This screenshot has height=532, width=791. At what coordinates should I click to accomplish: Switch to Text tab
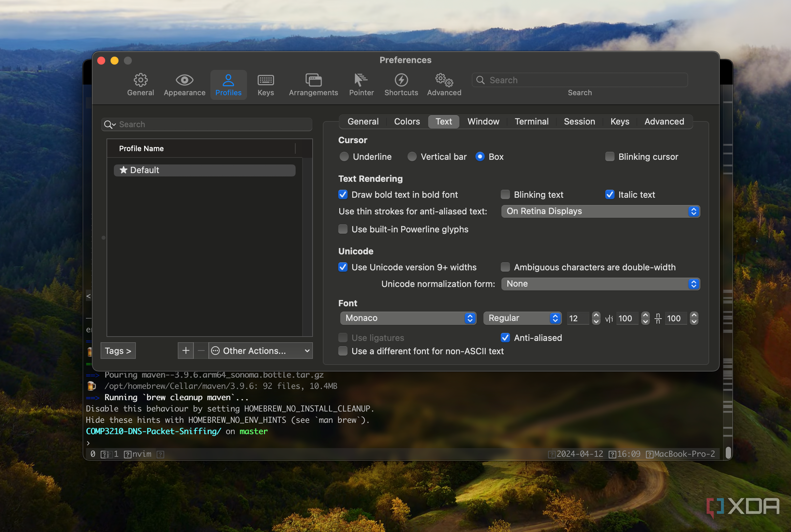coord(444,122)
